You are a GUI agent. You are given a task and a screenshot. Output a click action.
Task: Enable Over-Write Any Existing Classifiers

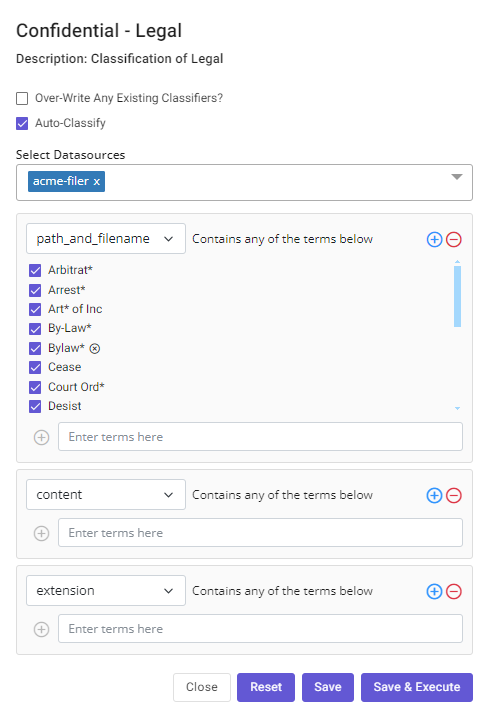point(22,98)
